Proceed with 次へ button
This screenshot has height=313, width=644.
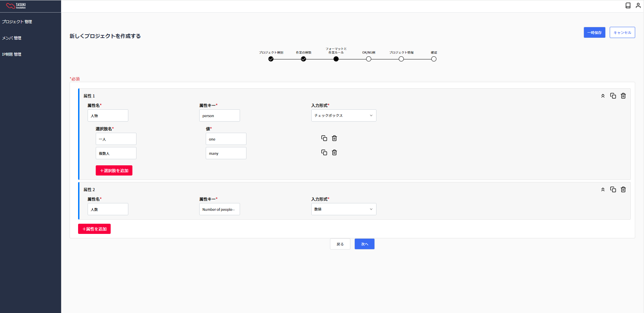365,244
